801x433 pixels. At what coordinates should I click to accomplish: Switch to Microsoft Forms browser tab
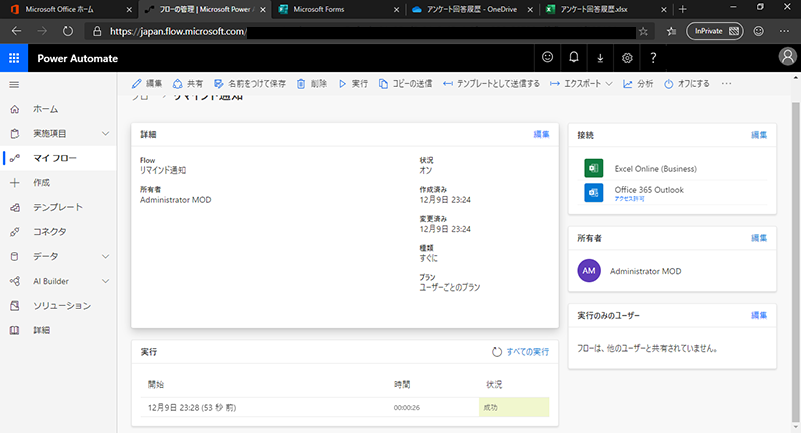tap(339, 9)
